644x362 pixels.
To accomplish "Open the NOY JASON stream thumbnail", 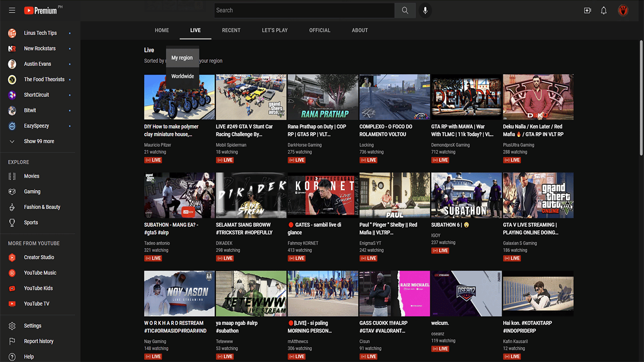I will pos(180,294).
